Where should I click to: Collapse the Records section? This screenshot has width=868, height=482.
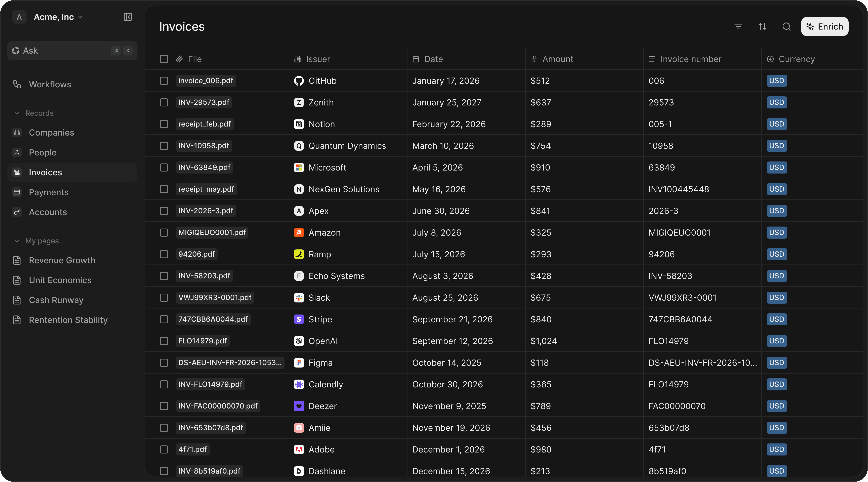pyautogui.click(x=17, y=113)
